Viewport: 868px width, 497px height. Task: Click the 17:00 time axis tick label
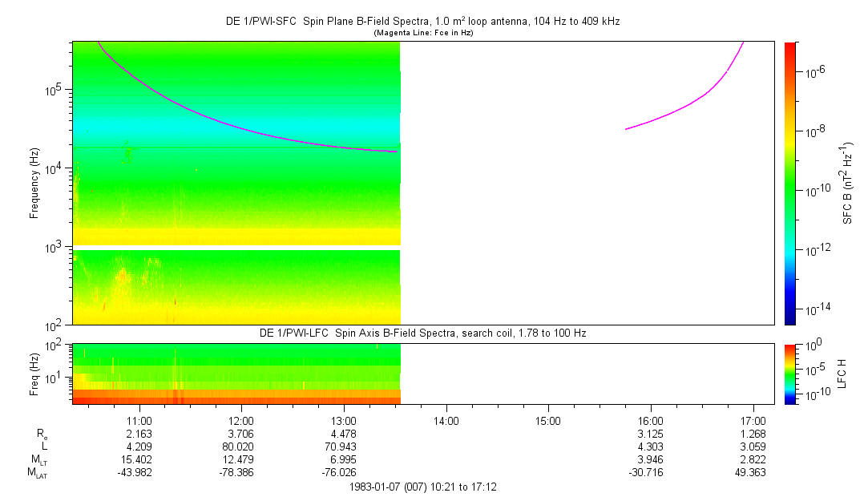click(753, 420)
